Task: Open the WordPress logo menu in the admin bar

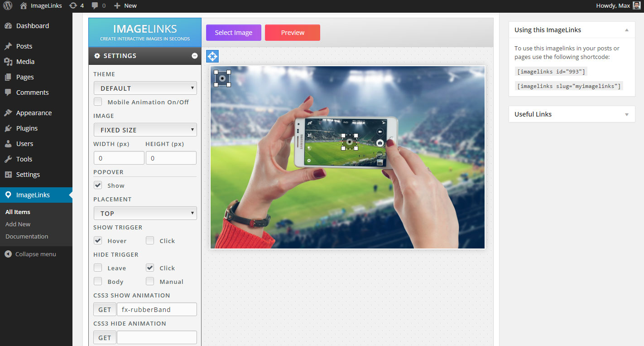Action: coord(7,5)
